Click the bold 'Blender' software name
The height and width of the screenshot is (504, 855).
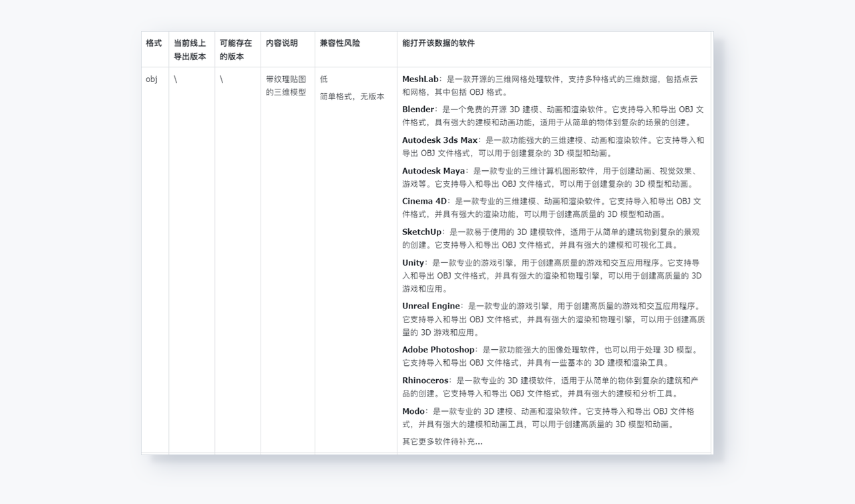418,109
